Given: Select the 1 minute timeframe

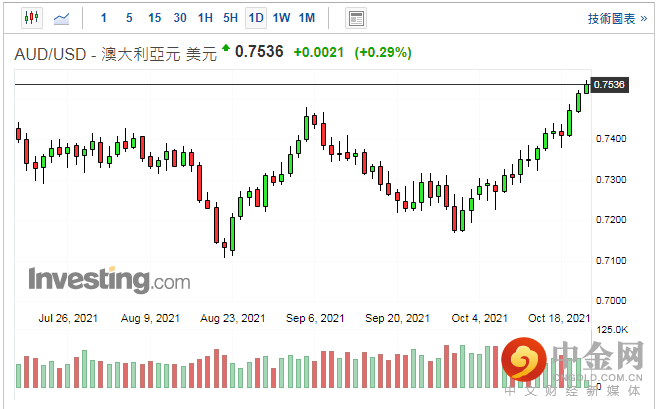Looking at the screenshot, I should [104, 18].
